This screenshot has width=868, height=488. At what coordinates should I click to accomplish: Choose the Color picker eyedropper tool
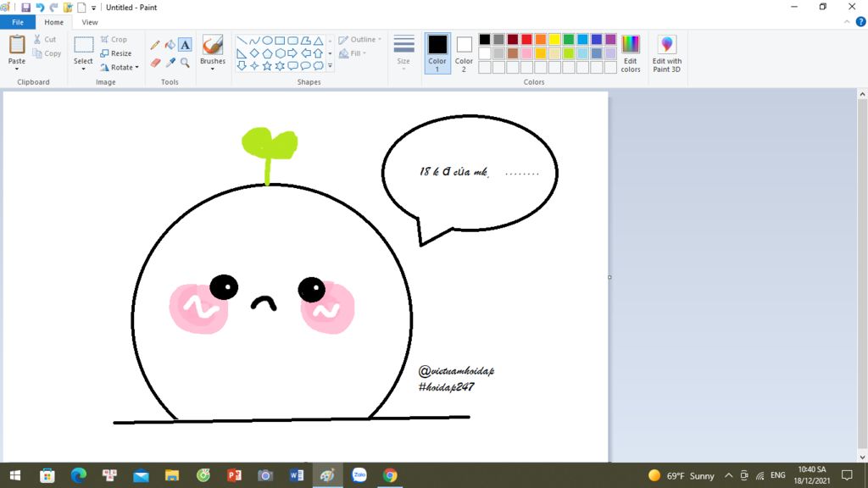point(170,63)
